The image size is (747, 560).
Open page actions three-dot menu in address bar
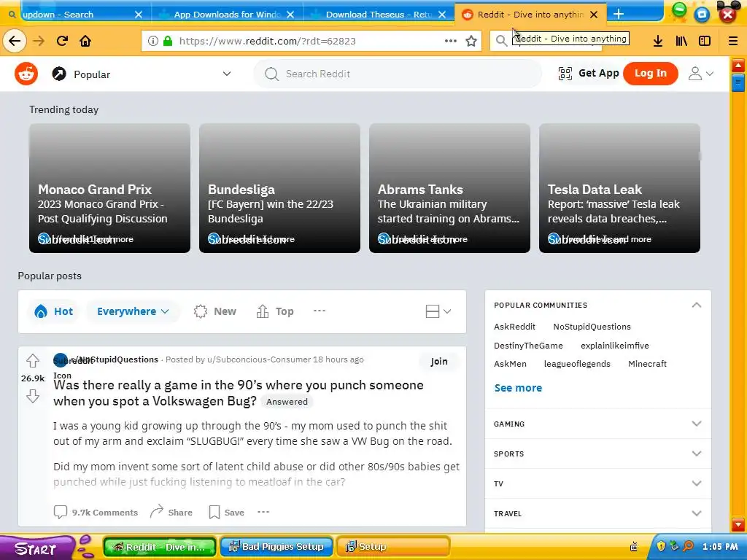(x=451, y=41)
